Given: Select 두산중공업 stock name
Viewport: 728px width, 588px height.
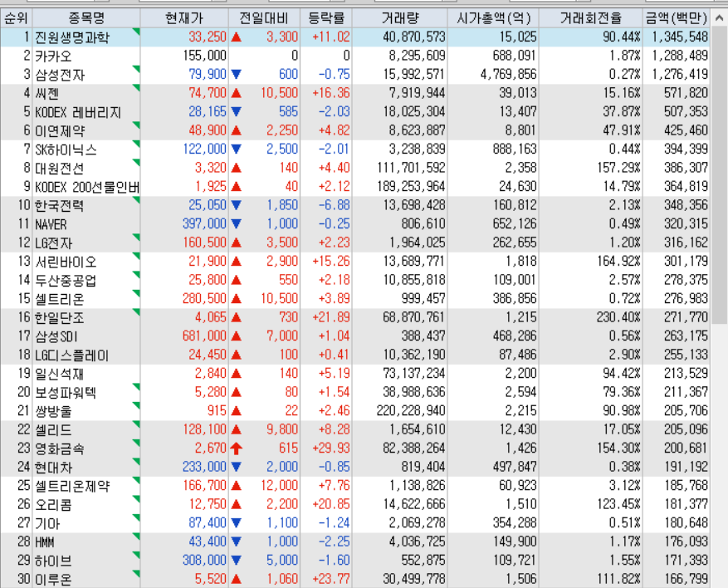Looking at the screenshot, I should pos(66,280).
